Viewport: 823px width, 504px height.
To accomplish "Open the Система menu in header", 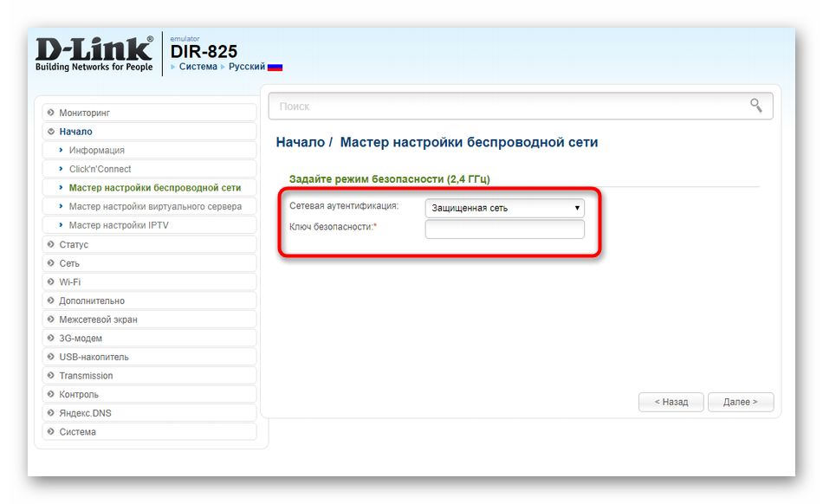I will (198, 67).
